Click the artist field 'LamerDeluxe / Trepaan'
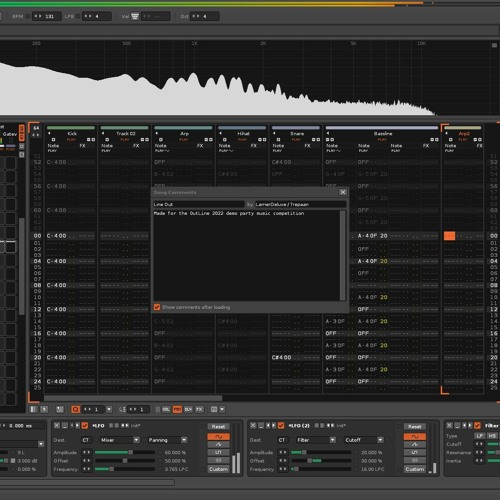This screenshot has height=500, width=500. tap(301, 204)
